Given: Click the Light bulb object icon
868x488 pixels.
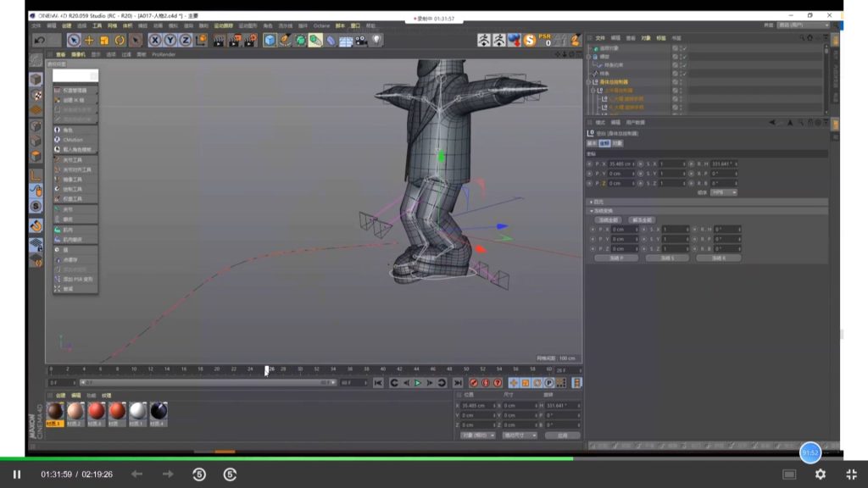Looking at the screenshot, I should (376, 40).
